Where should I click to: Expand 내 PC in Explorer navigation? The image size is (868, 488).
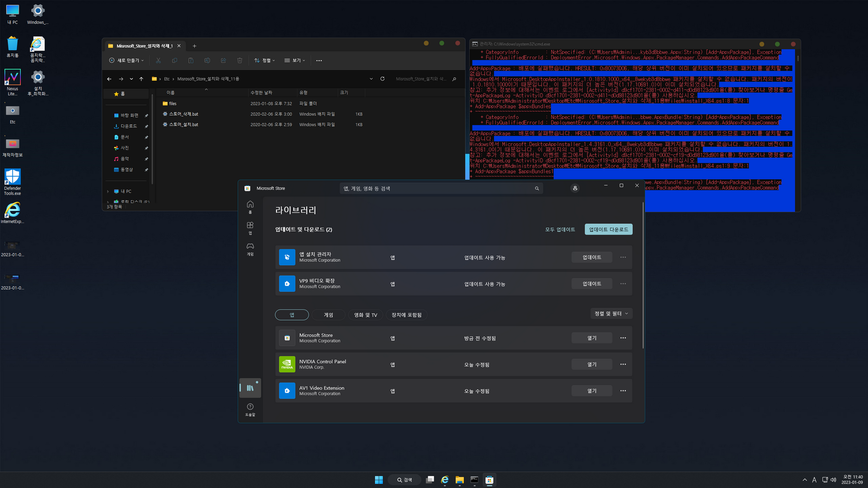tap(108, 191)
